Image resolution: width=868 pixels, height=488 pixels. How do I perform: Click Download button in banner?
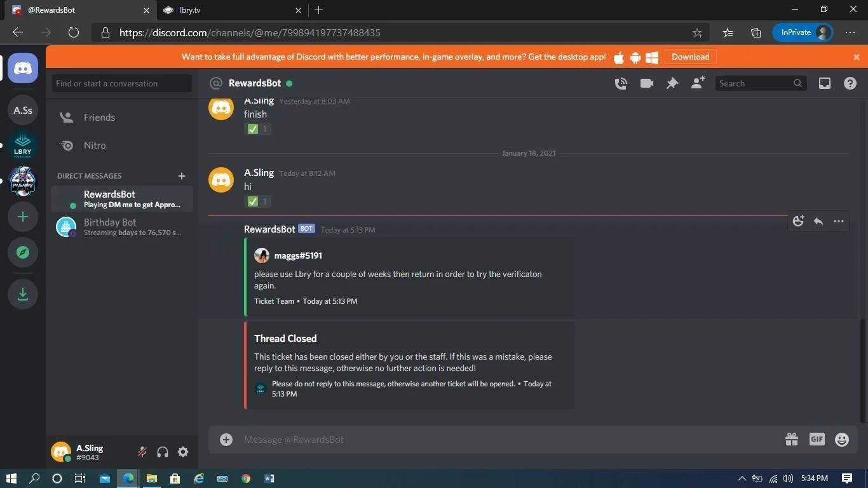click(x=690, y=57)
